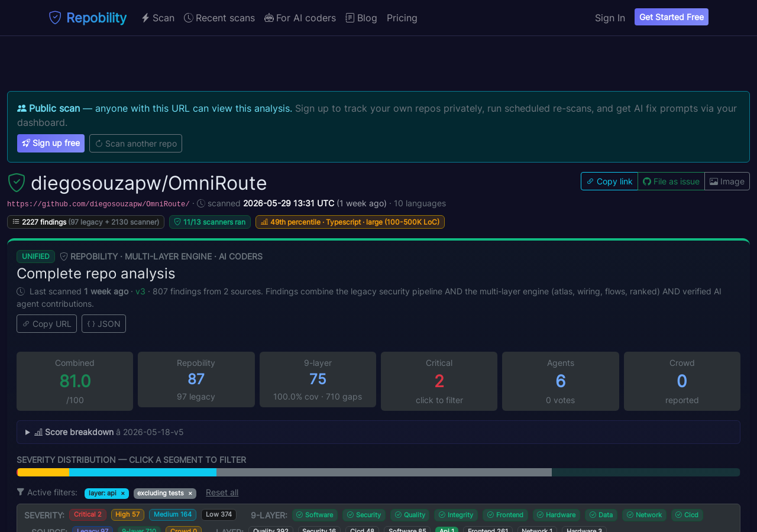
Task: Click File as issue on GitHub
Action: pyautogui.click(x=671, y=181)
